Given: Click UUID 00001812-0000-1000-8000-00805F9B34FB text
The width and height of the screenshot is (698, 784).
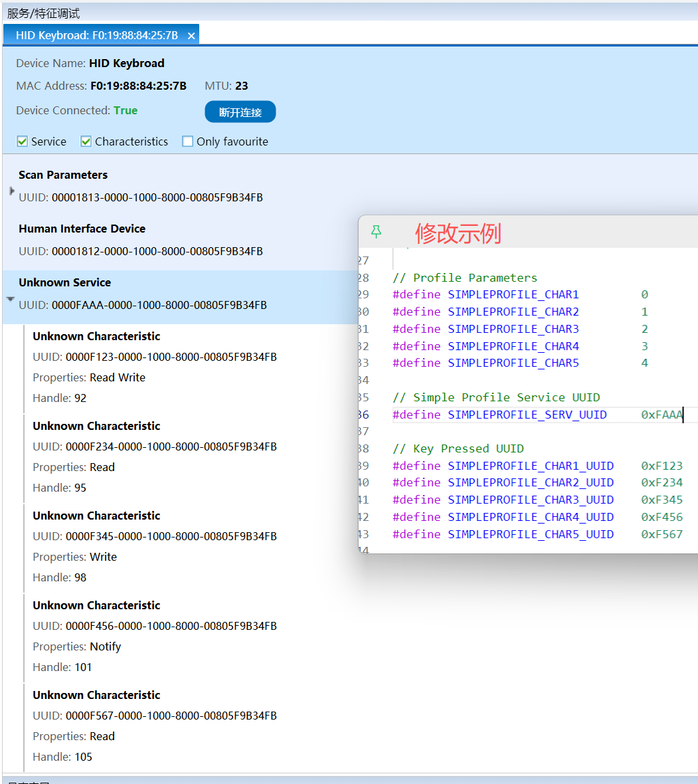Looking at the screenshot, I should [141, 251].
